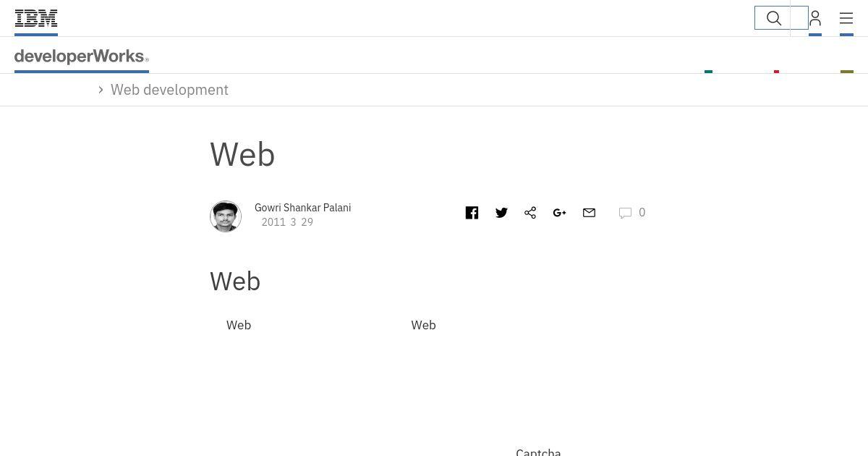Share article on Twitter
The image size is (868, 456).
(501, 213)
